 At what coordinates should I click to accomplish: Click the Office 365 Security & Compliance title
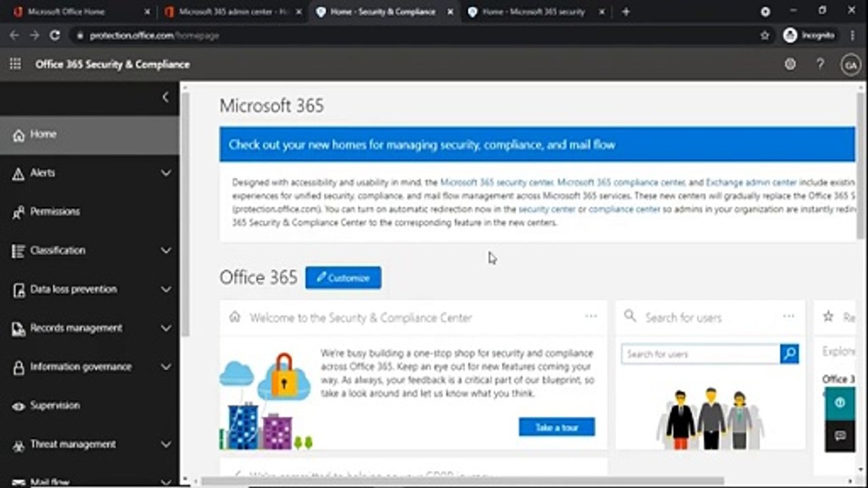coord(113,64)
